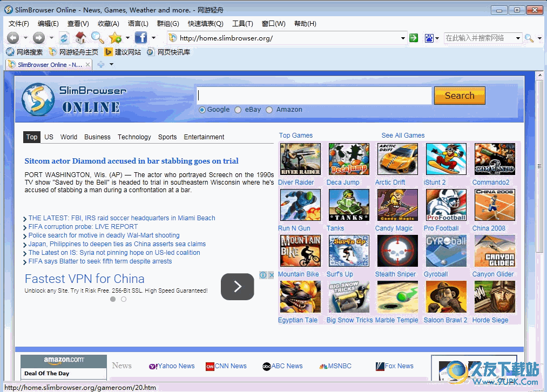Viewport: 547px width, 392px height.
Task: Expand the Back button history dropdown
Action: click(x=25, y=38)
